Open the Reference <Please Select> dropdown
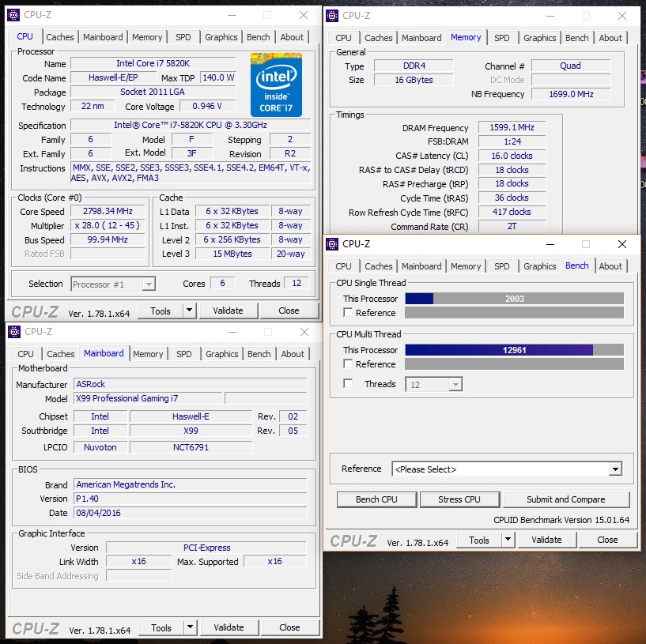The height and width of the screenshot is (644, 646). pos(507,469)
